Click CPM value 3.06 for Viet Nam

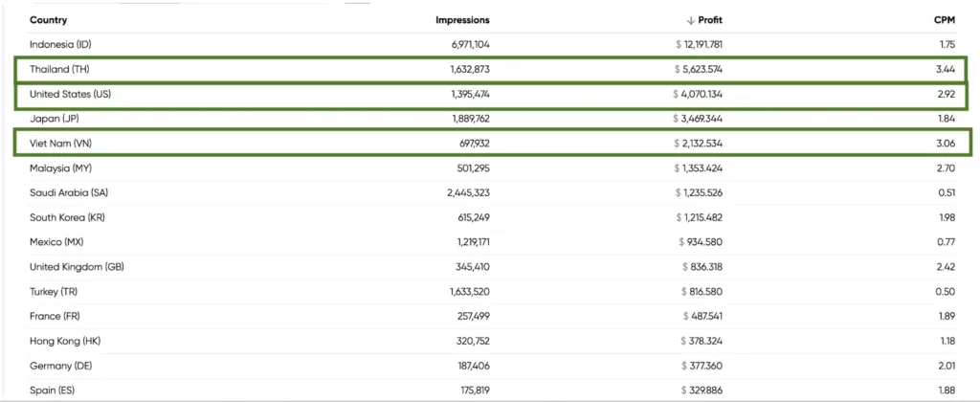coord(946,144)
